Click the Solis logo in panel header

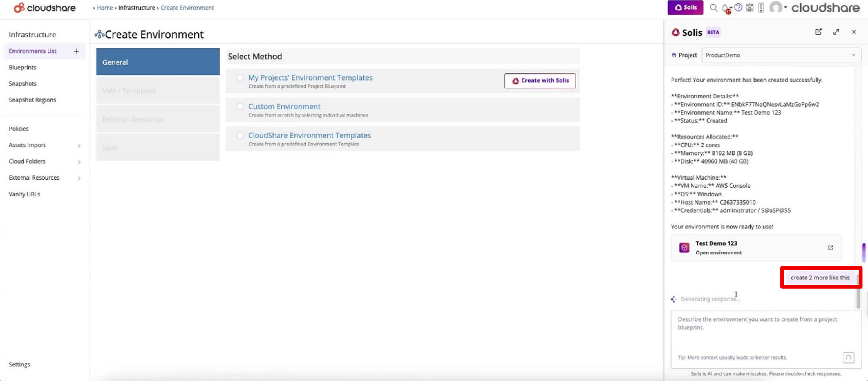click(x=676, y=32)
